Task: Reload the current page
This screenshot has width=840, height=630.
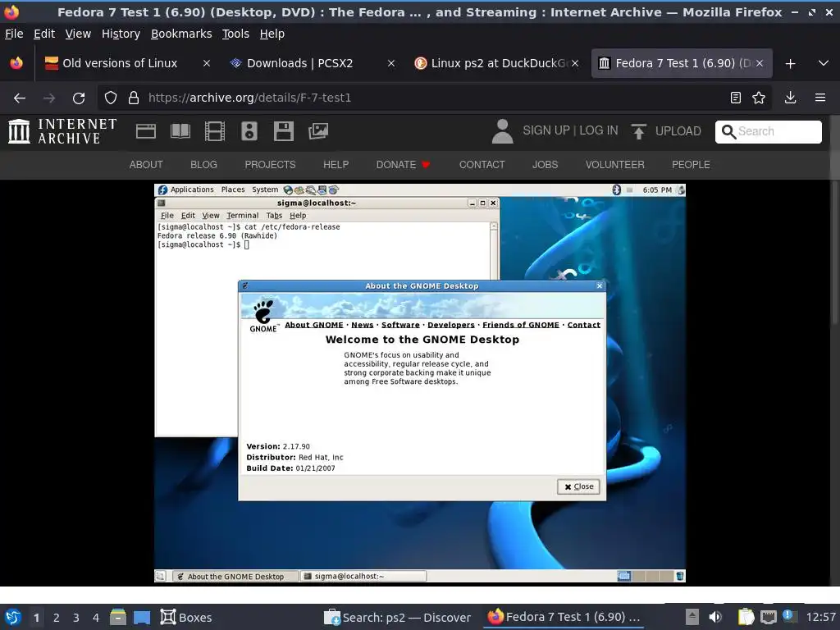Action: 79,98
